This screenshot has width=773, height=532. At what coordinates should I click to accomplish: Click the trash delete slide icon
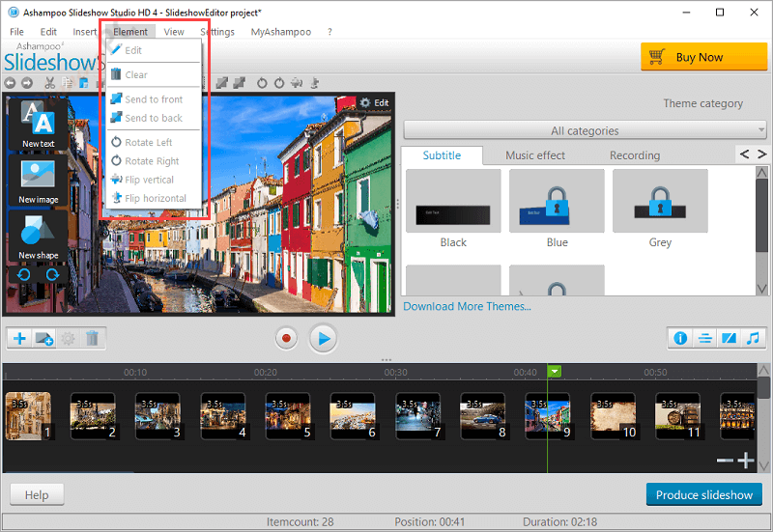pyautogui.click(x=92, y=338)
